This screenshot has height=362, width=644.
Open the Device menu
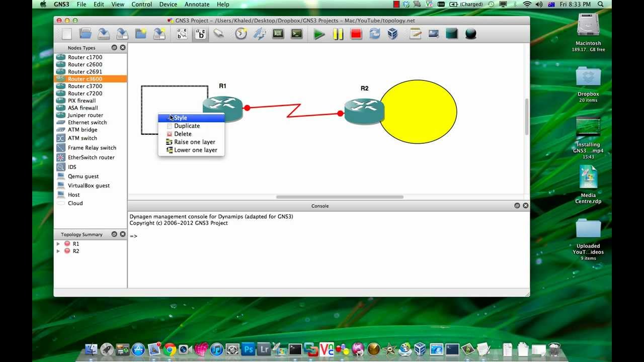tap(168, 4)
